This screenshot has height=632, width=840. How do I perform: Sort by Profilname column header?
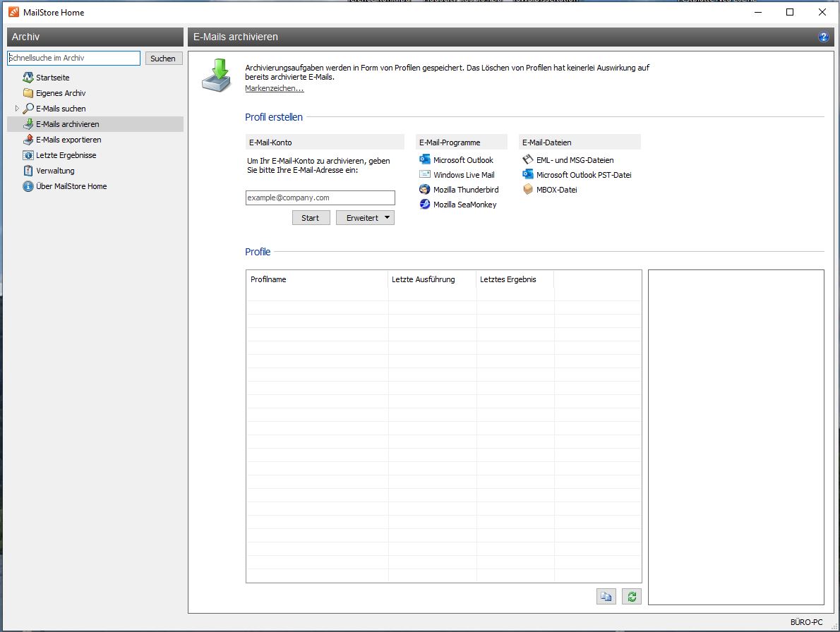click(x=317, y=279)
